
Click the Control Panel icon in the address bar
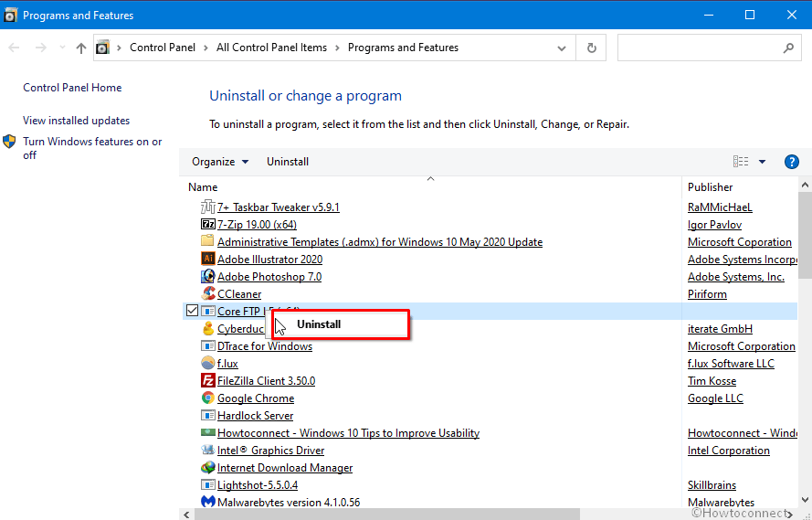[103, 48]
